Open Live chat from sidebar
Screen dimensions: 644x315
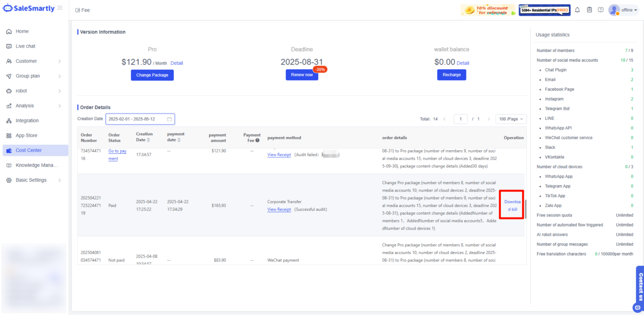[x=26, y=46]
